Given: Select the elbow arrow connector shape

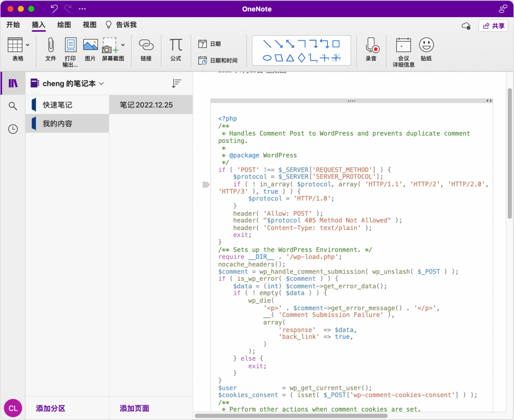Looking at the screenshot, I should pyautogui.click(x=313, y=43).
